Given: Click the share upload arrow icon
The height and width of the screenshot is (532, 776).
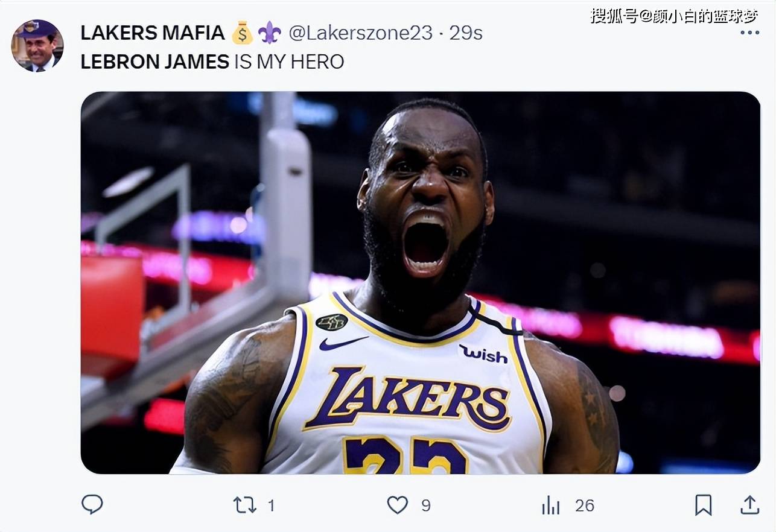Looking at the screenshot, I should click(x=749, y=505).
